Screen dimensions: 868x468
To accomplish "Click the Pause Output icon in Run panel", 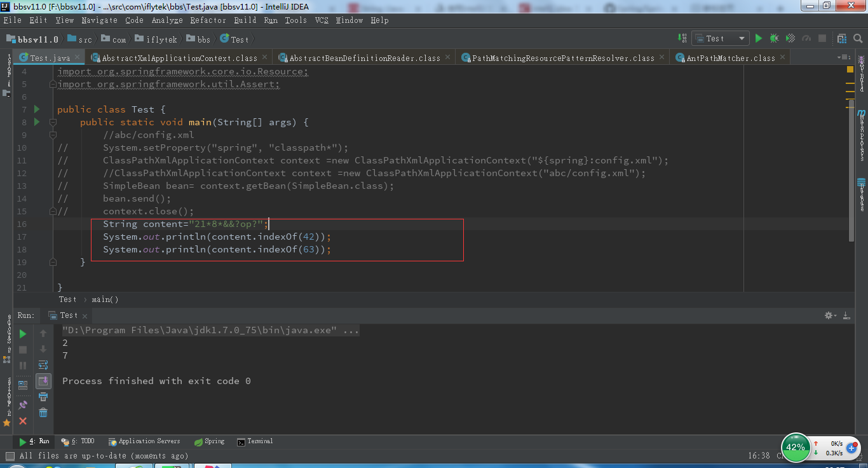I will click(x=23, y=366).
